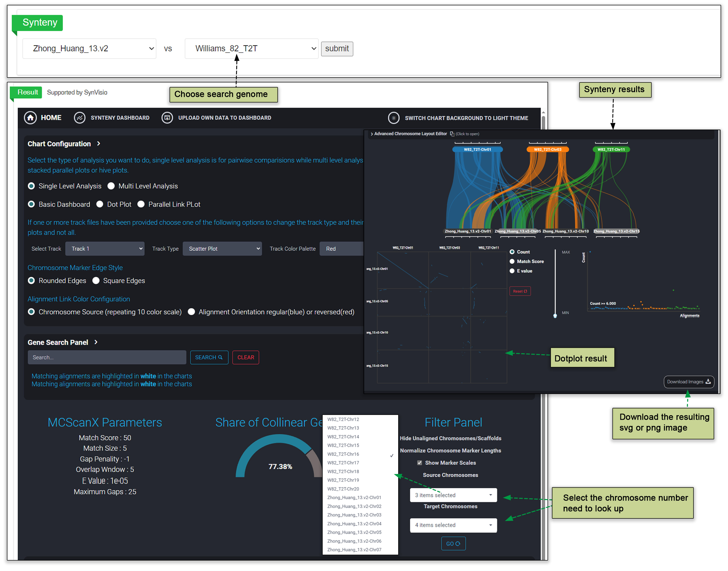Open the Synteny Dashboard chart icon
The image size is (728, 571).
click(80, 118)
